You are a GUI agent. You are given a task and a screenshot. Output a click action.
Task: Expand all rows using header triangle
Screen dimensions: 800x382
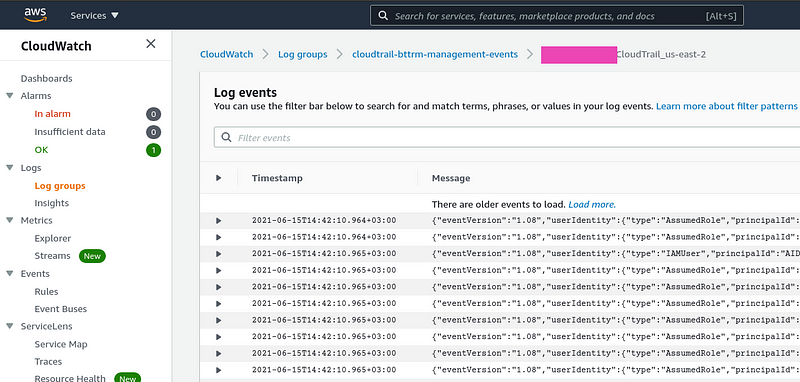click(218, 178)
